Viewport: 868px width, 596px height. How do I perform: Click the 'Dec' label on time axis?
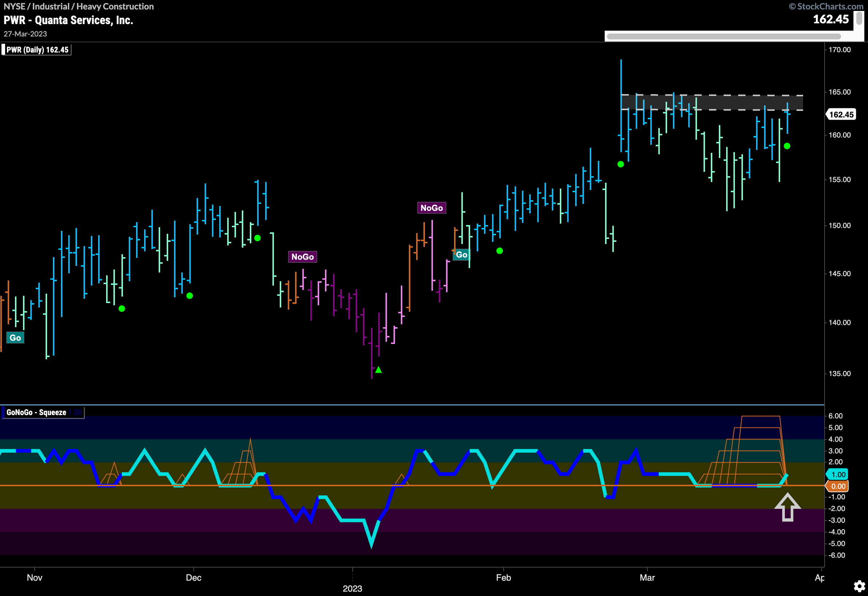click(193, 577)
